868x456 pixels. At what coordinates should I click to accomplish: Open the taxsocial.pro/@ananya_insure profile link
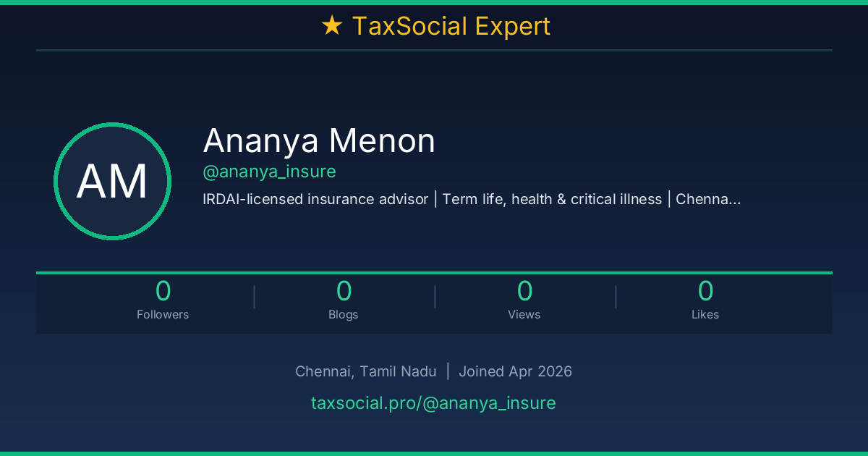[x=433, y=403]
